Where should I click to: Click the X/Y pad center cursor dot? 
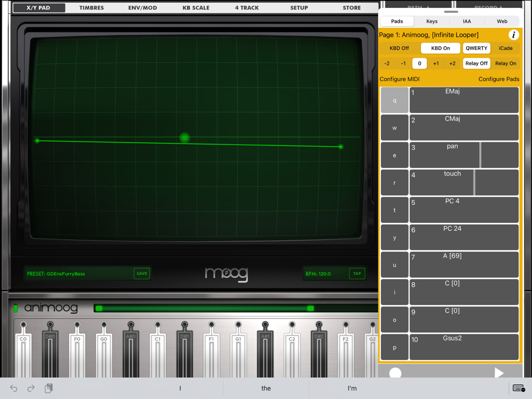185,138
